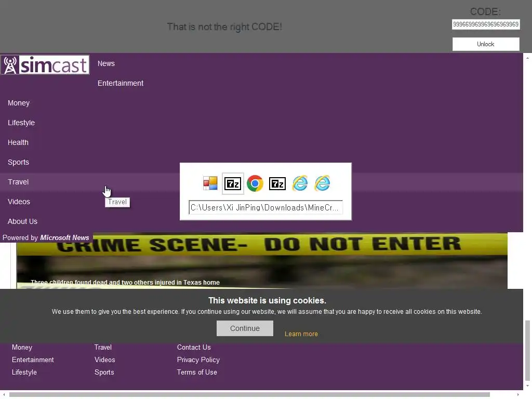Open the Videos menu item
This screenshot has height=399, width=532.
19,202
